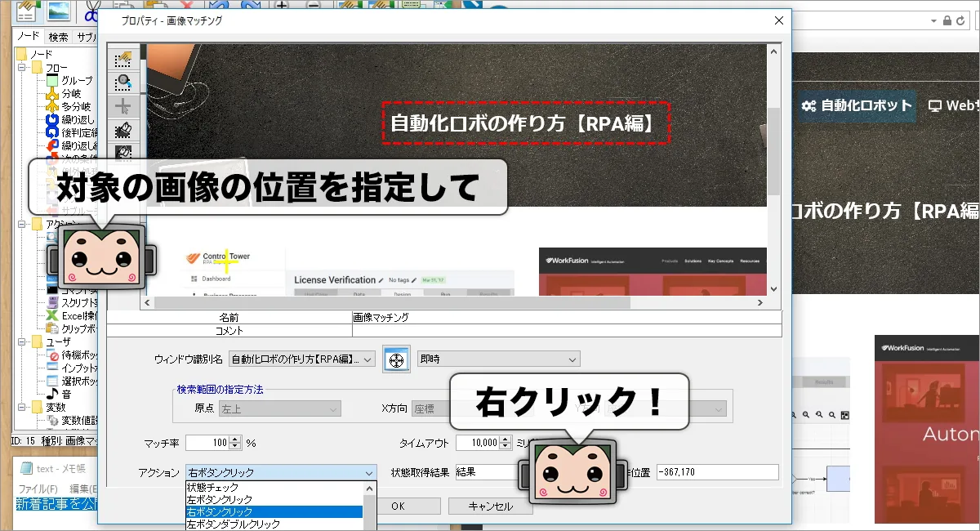Select the 後判定繰 post-check loop node
Image resolution: width=980 pixels, height=531 pixels.
72,133
